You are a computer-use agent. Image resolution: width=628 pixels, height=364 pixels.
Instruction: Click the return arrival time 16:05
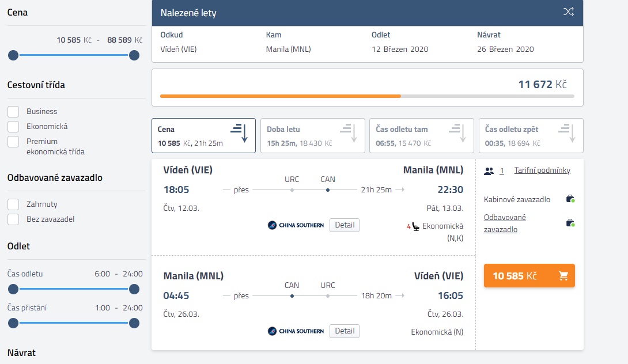click(x=450, y=295)
